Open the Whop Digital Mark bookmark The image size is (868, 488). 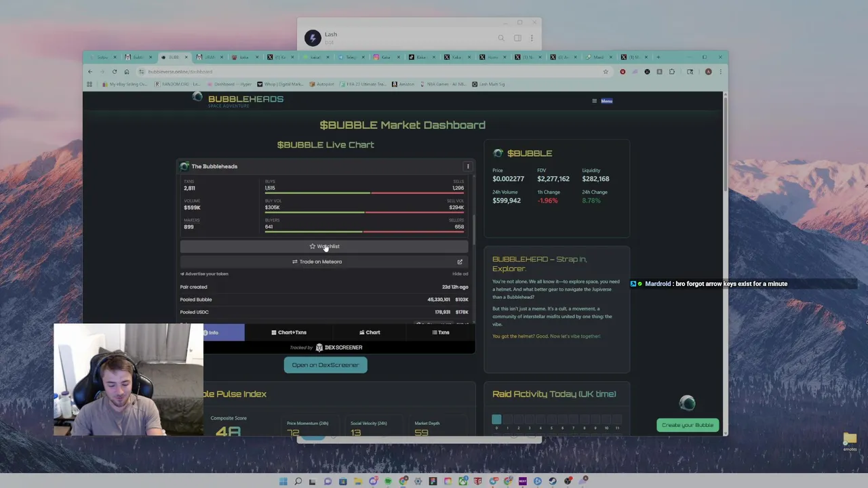pos(281,84)
